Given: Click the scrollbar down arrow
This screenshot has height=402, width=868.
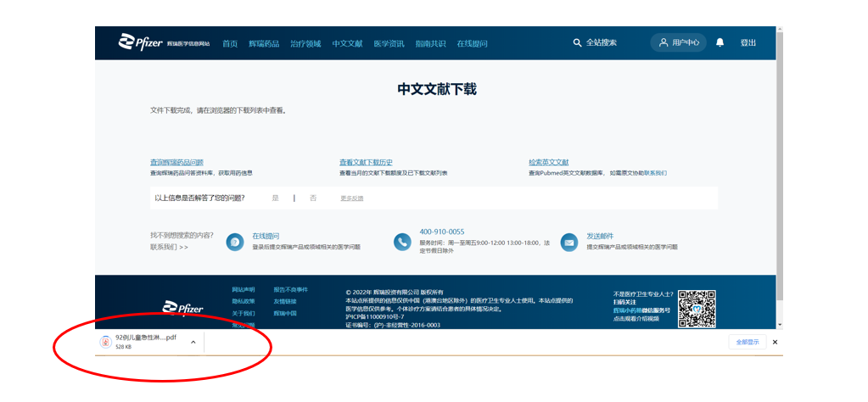Looking at the screenshot, I should pyautogui.click(x=780, y=325).
